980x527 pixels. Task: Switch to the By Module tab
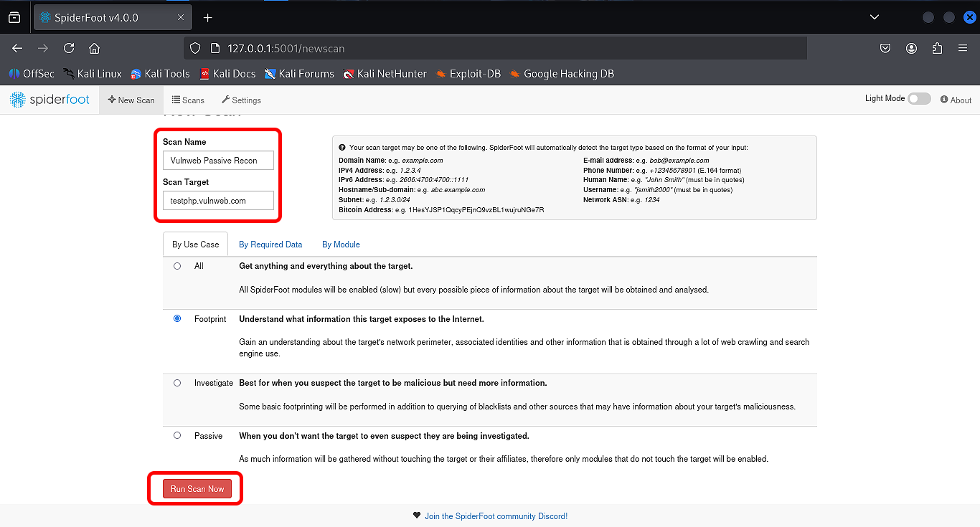[x=341, y=244]
